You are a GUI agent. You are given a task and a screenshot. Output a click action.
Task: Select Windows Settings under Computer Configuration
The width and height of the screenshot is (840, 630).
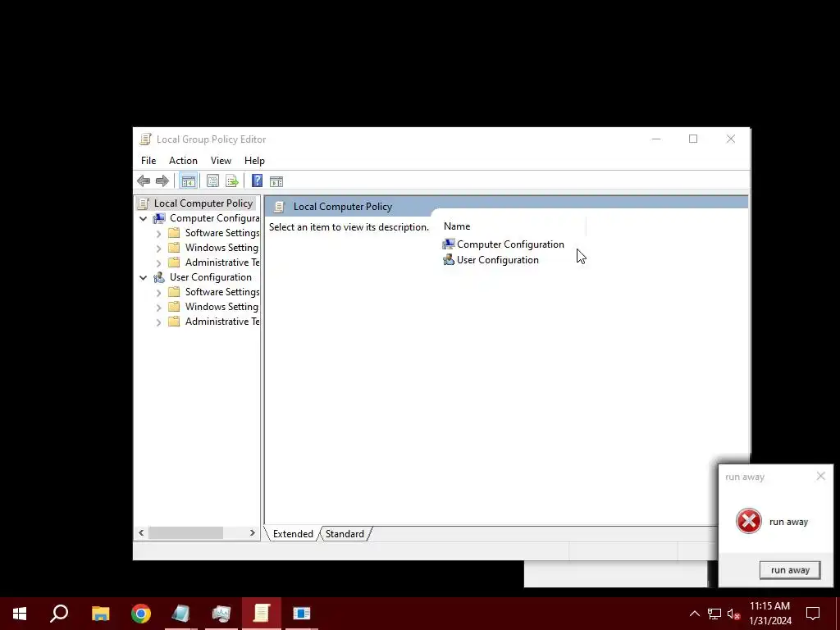[x=221, y=248]
